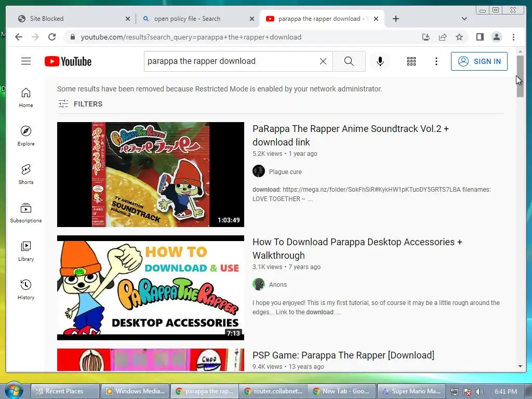This screenshot has width=532, height=399.
Task: Open the Chrome three-dot menu
Action: [513, 37]
